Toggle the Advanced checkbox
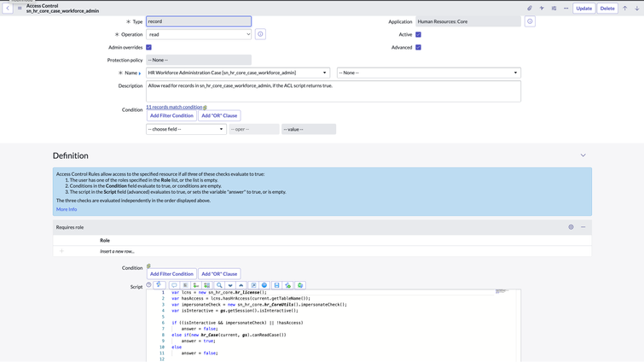Image resolution: width=644 pixels, height=362 pixels. 418,47
